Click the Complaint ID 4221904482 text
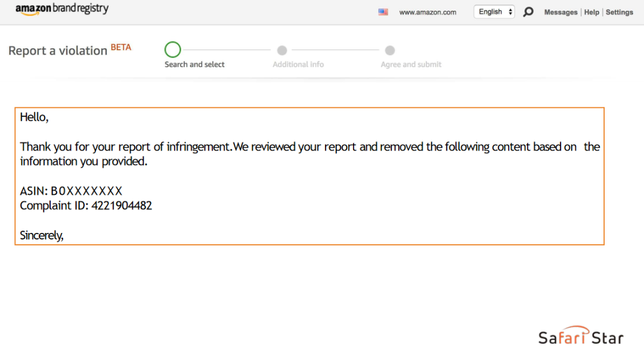This screenshot has width=644, height=361. 86,206
